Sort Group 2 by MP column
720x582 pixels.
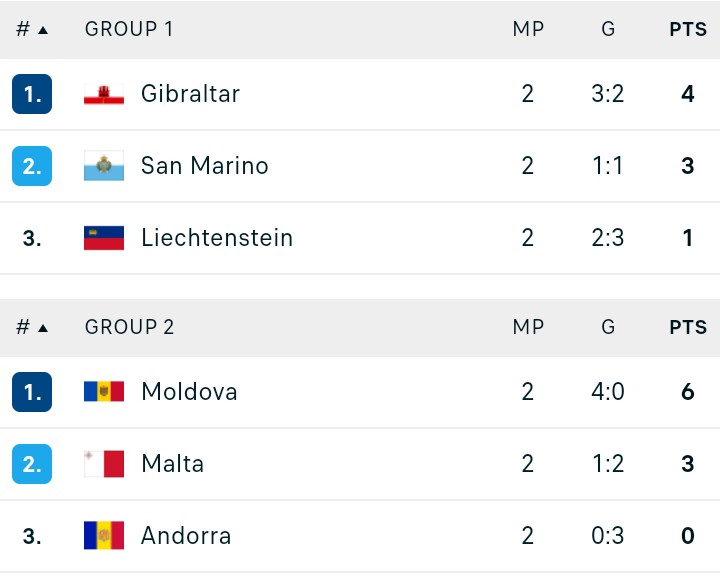point(528,327)
